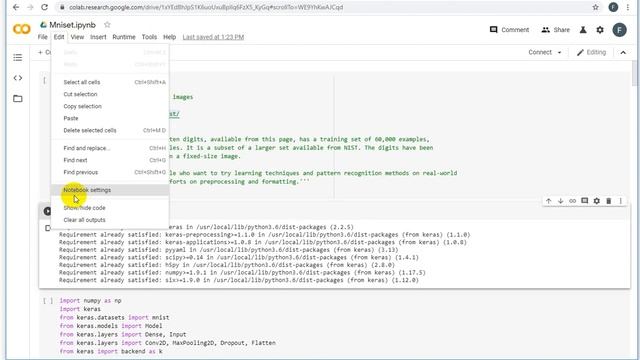The width and height of the screenshot is (640, 360).
Task: Choose Find and replace menu entry
Action: [110, 148]
